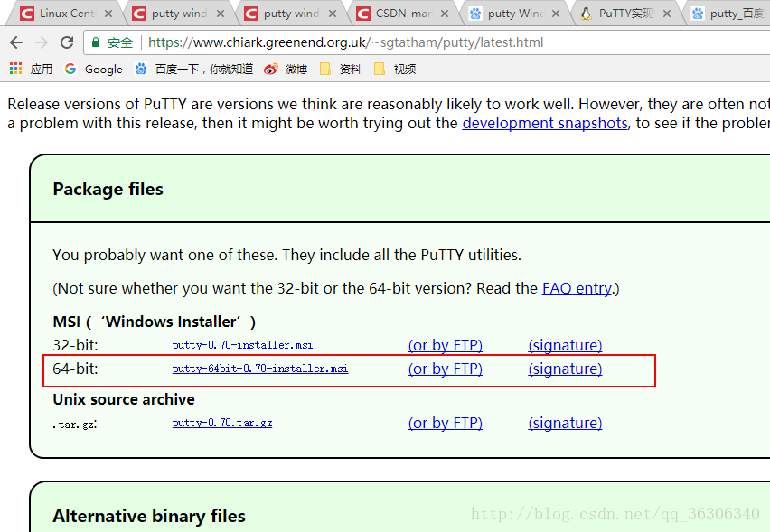Click (or by FTP) for 32-bit installer
770x532 pixels.
[446, 345]
